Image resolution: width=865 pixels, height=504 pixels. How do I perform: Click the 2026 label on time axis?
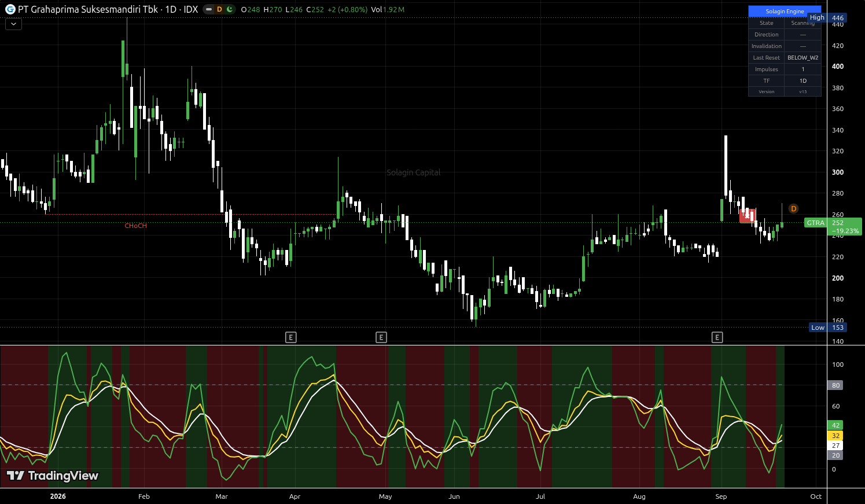pos(58,496)
